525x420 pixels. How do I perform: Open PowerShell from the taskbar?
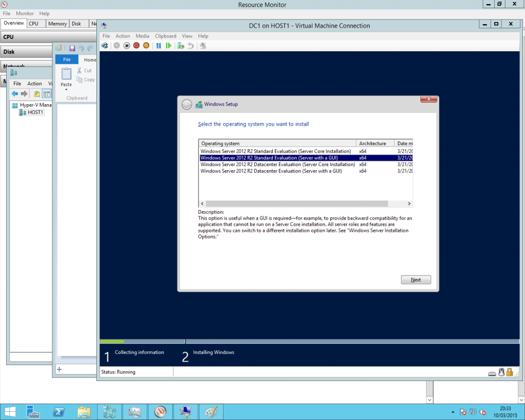click(x=59, y=412)
